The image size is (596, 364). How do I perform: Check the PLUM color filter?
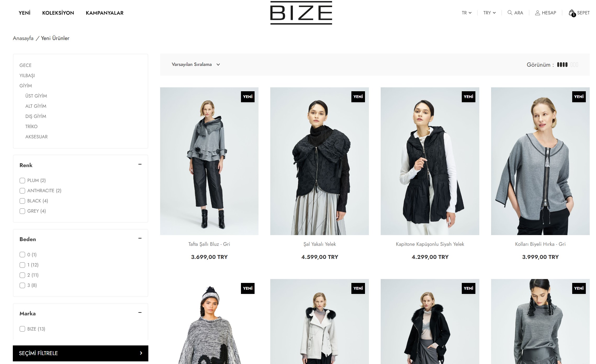22,180
